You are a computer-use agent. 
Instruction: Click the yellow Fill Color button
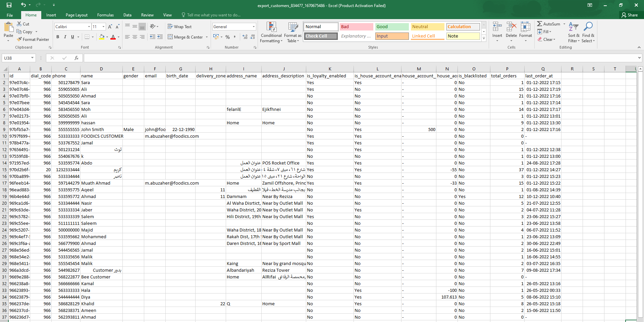tap(102, 37)
